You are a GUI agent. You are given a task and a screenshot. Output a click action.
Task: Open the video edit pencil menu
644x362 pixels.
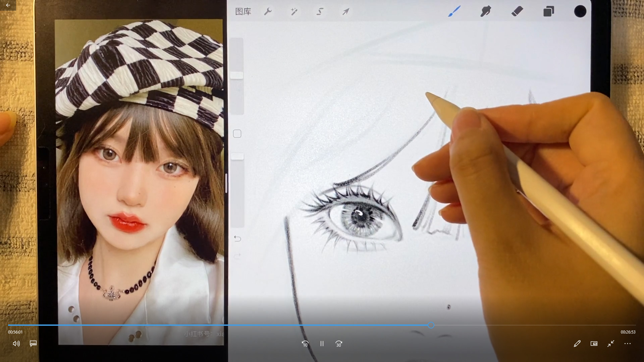[x=577, y=344]
